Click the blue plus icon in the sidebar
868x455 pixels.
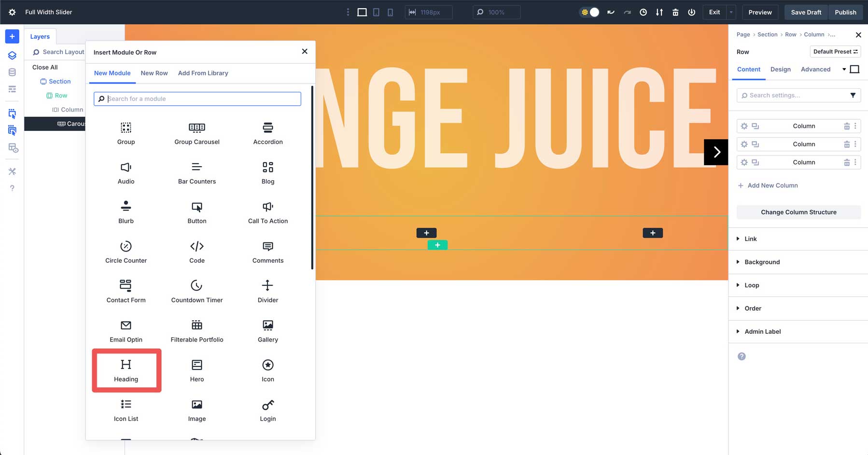[x=12, y=36]
